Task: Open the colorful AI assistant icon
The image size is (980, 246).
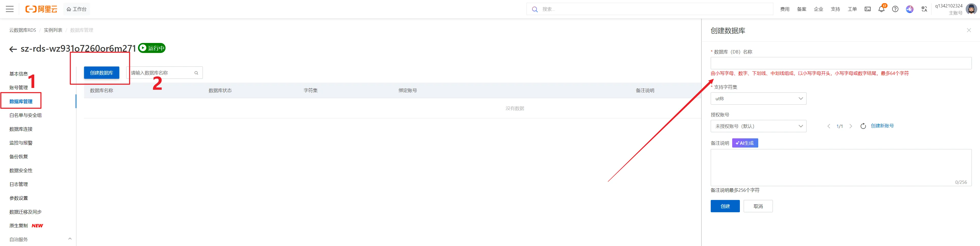Action: click(909, 9)
